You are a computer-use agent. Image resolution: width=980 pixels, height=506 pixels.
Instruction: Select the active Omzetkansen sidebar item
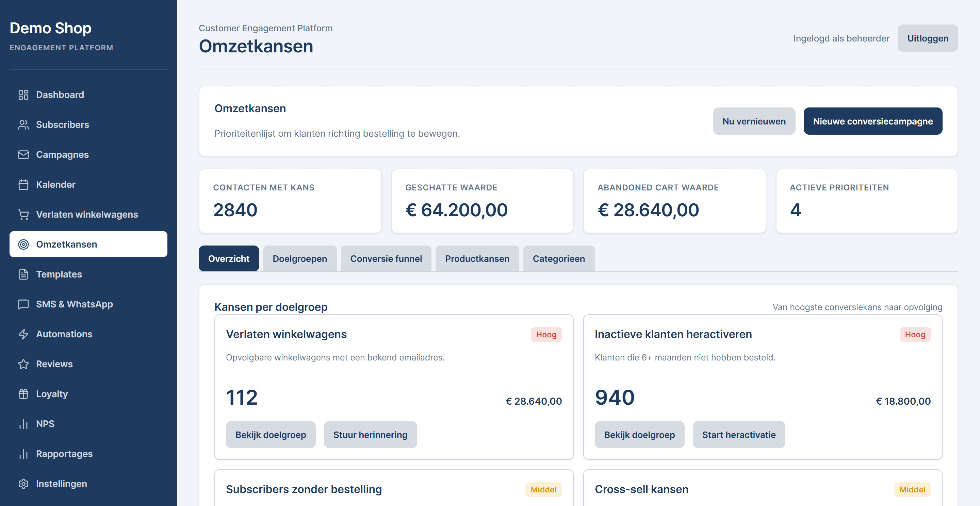point(88,244)
